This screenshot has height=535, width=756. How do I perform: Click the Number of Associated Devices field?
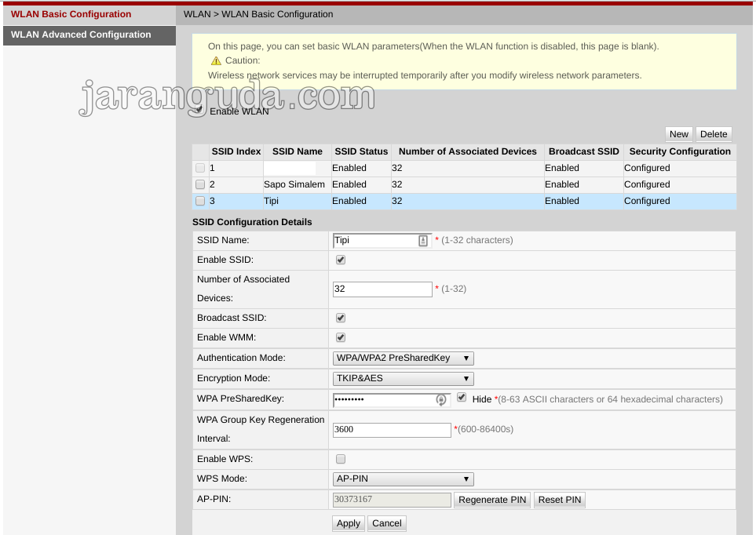[382, 289]
